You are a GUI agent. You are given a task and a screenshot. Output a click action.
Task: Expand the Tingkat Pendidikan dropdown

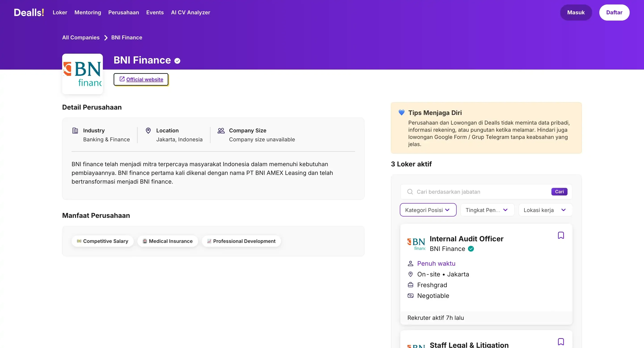[487, 210]
